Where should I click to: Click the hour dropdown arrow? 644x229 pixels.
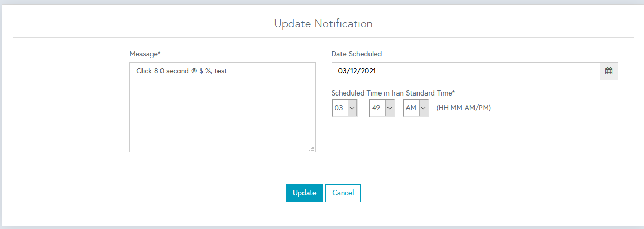[x=353, y=108]
